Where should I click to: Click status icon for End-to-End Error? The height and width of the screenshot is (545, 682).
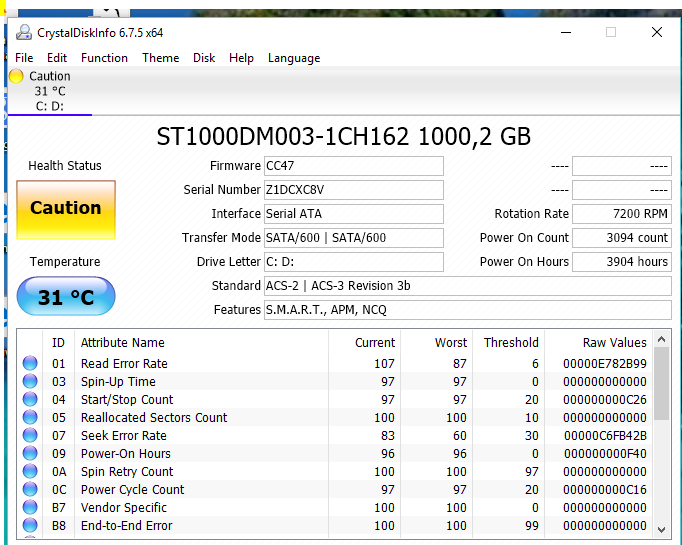[x=30, y=525]
